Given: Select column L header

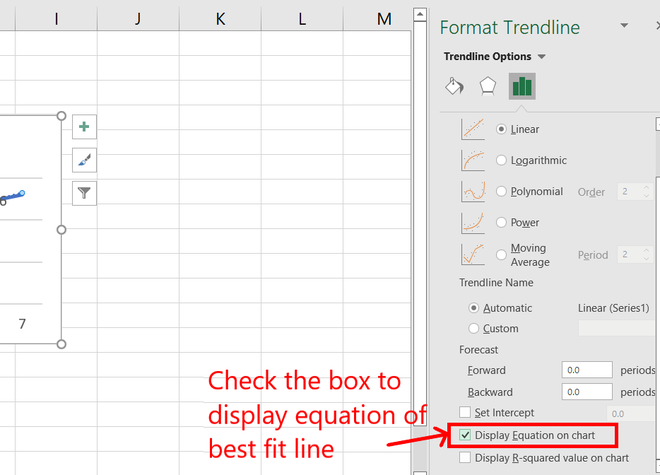Looking at the screenshot, I should tap(302, 19).
